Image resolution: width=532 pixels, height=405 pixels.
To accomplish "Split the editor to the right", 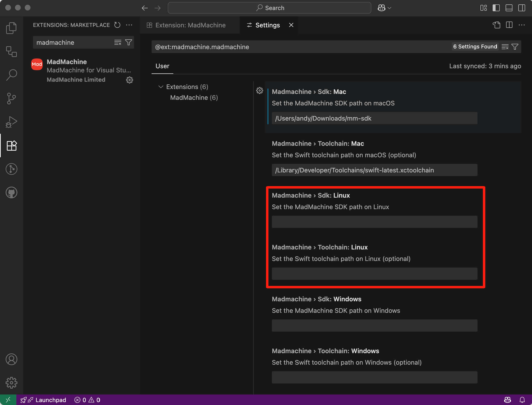I will click(509, 25).
